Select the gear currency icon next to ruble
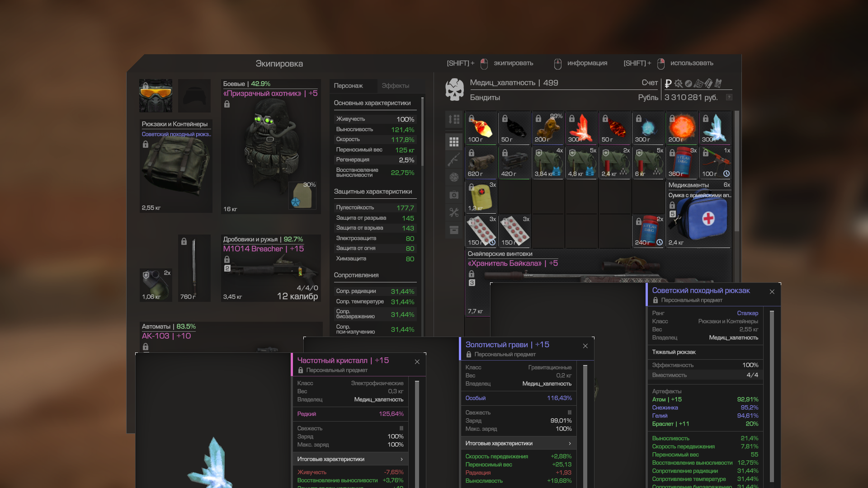The height and width of the screenshot is (488, 868). (678, 84)
